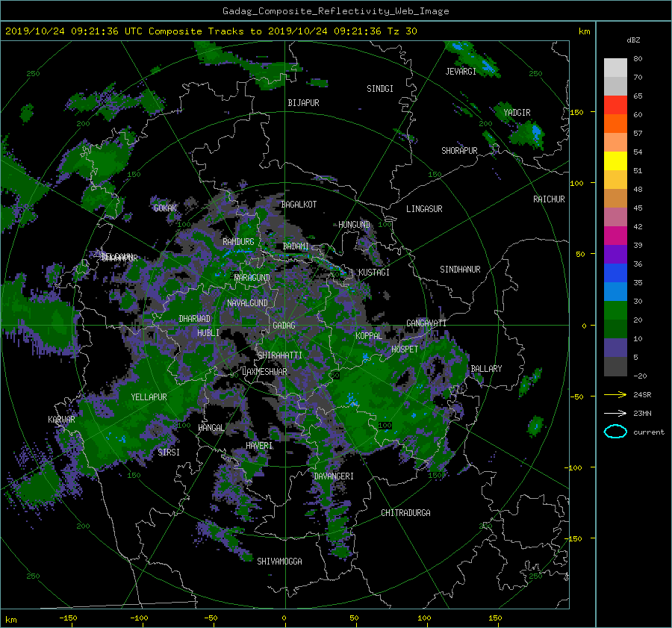This screenshot has width=672, height=628.
Task: Click the NAVALGUND label
Action: point(248,303)
